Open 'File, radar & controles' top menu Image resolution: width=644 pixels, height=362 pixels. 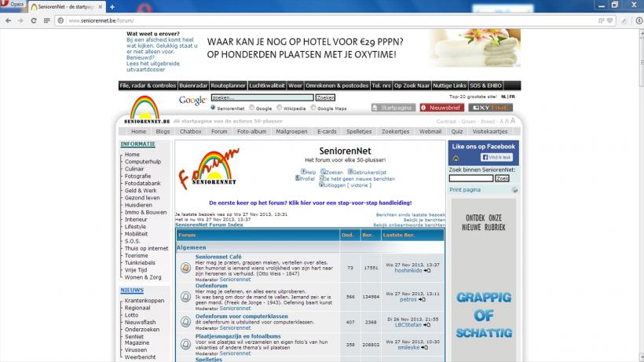pos(148,85)
